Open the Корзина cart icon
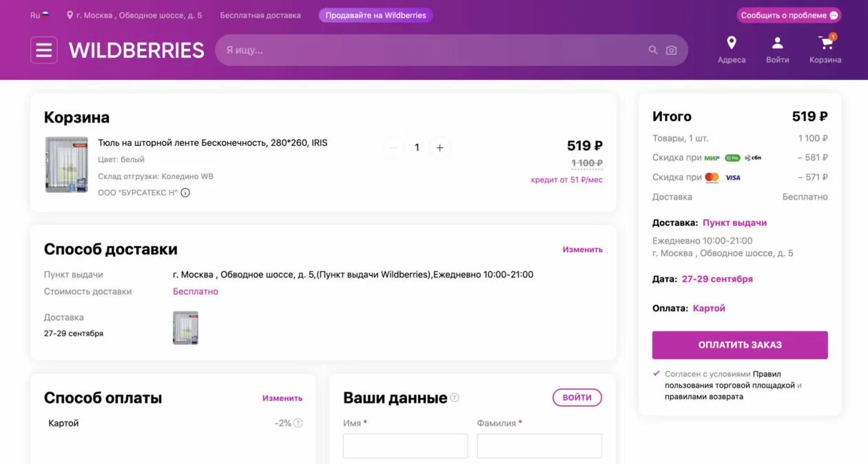This screenshot has height=464, width=868. (x=825, y=50)
